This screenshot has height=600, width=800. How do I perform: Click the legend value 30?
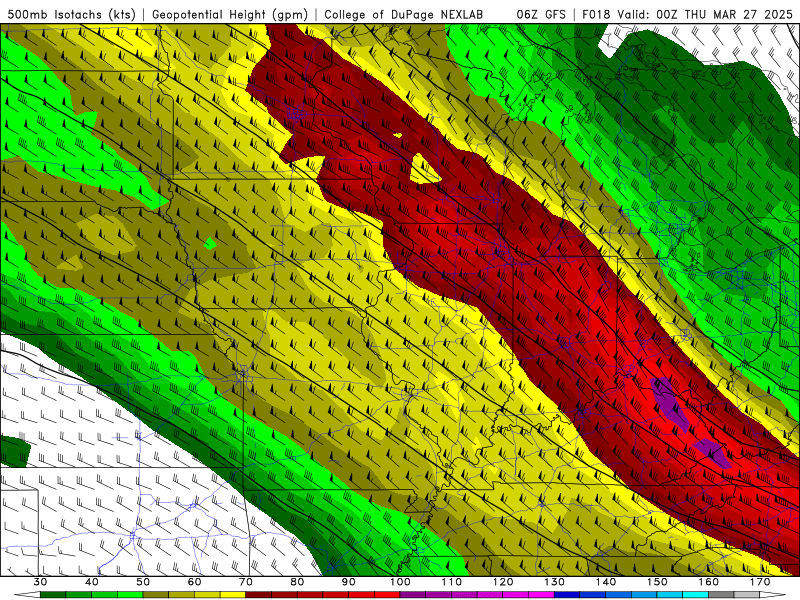pos(40,582)
